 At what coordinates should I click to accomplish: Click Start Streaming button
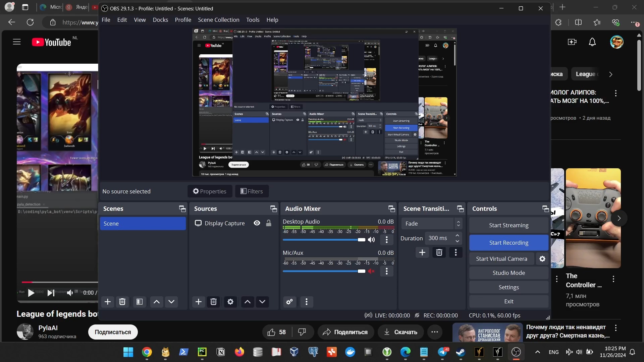[x=509, y=225]
